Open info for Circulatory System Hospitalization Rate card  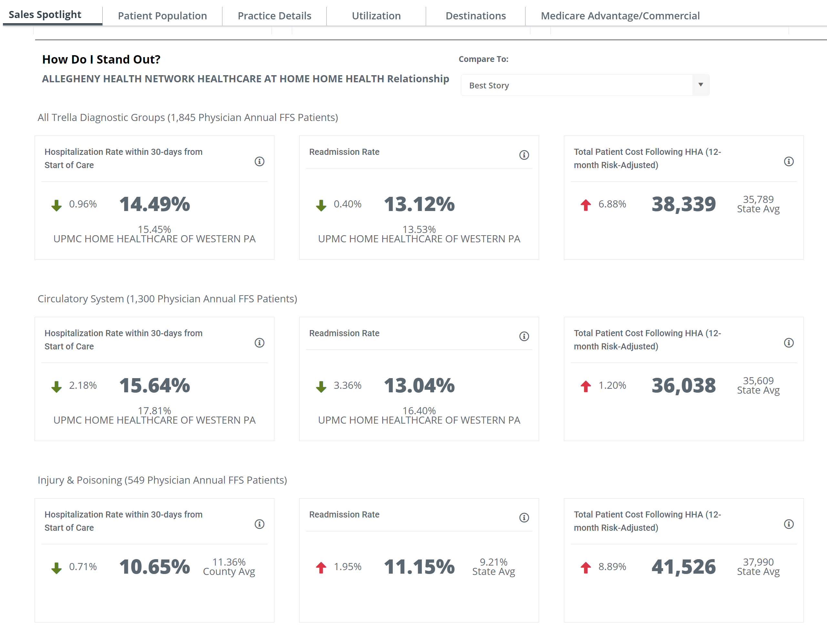[x=260, y=343]
